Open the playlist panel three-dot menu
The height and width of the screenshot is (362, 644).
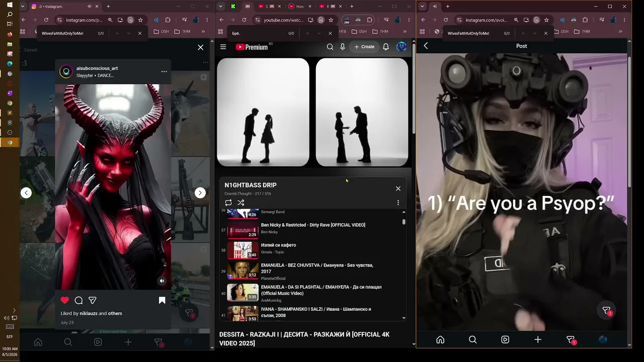click(398, 203)
